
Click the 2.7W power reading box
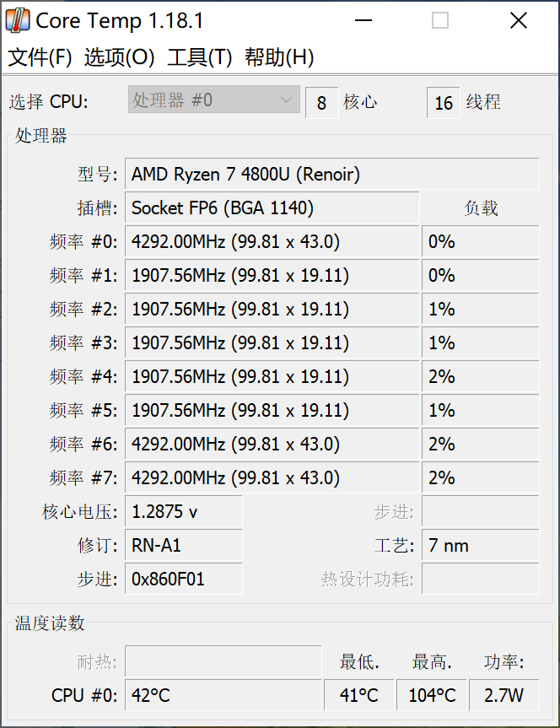point(504,695)
